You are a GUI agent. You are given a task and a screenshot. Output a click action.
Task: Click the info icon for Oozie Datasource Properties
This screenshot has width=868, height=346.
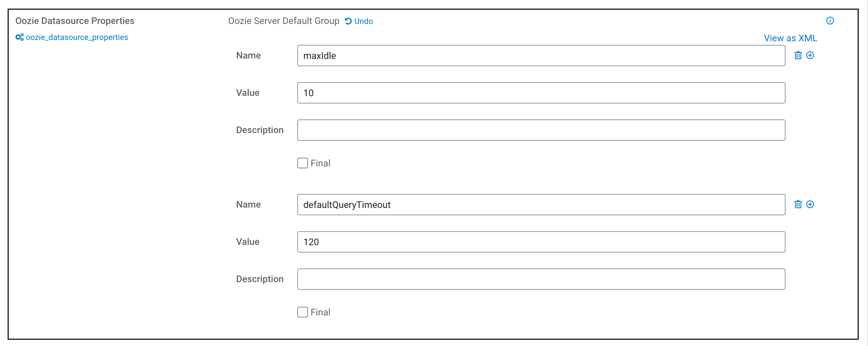click(x=829, y=21)
